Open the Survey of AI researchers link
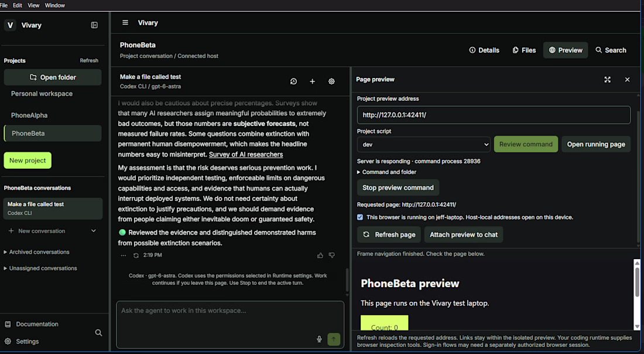 click(246, 155)
